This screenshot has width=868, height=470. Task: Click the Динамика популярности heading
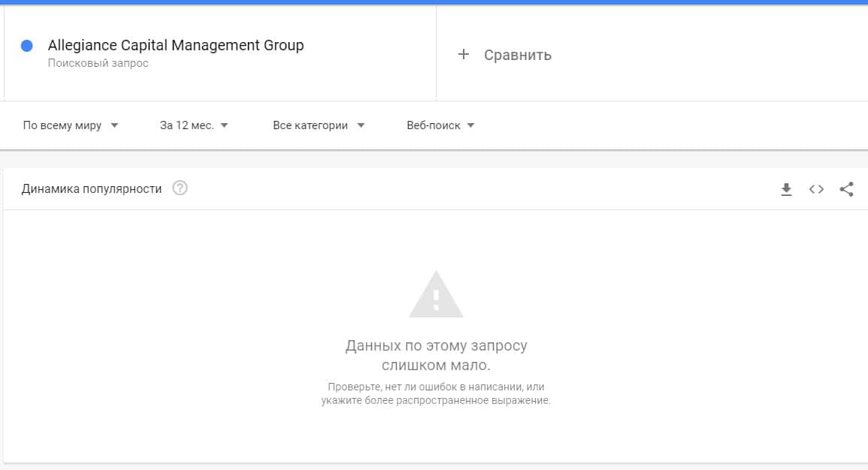[x=92, y=189]
